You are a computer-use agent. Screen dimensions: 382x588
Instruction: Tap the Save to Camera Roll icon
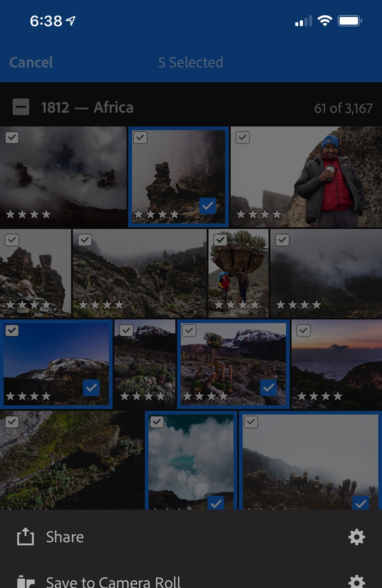click(25, 582)
